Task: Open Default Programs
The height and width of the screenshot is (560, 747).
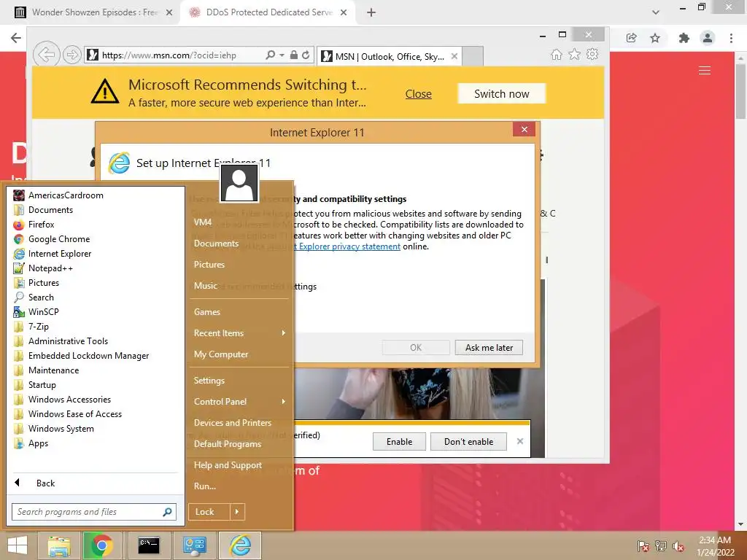Action: (x=228, y=444)
